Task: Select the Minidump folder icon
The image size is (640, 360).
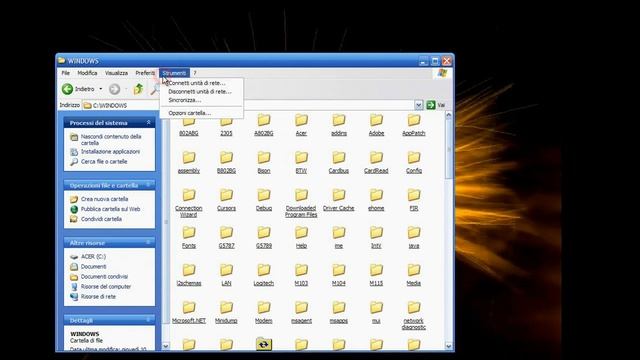Action: click(226, 307)
